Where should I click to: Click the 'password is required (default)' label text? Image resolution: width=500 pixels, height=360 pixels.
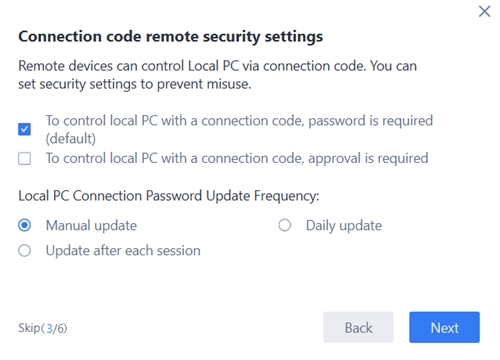pos(239,129)
